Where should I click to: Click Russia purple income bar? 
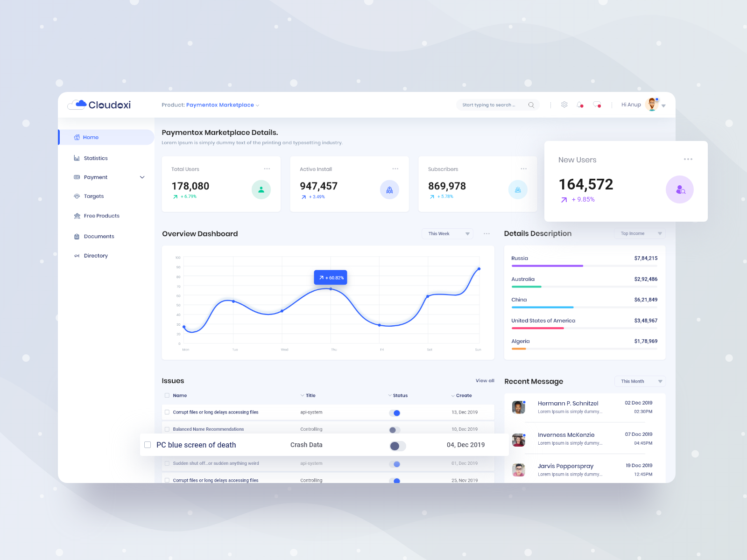pos(547,266)
